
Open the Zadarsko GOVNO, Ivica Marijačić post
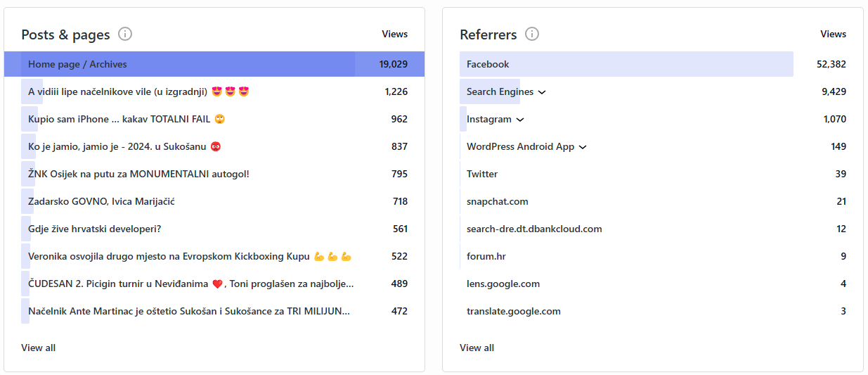(x=101, y=201)
